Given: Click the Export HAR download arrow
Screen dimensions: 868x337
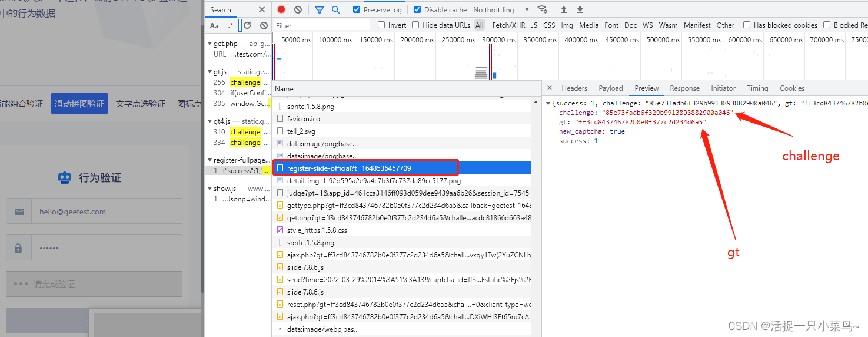Looking at the screenshot, I should [580, 9].
